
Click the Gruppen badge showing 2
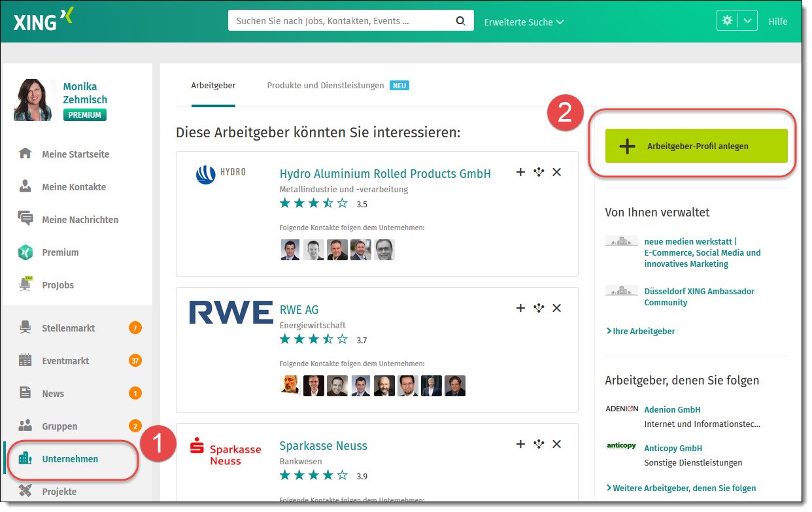pyautogui.click(x=135, y=426)
